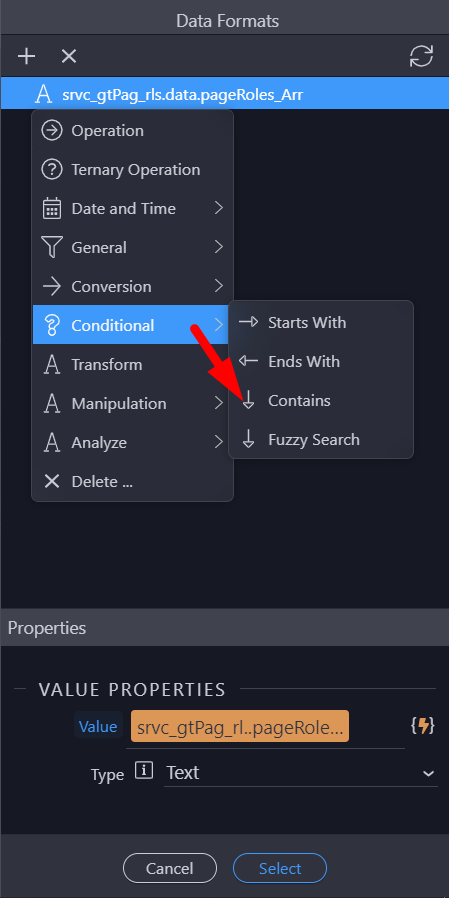Click the orange Value expression field
449x898 pixels.
[x=240, y=727]
